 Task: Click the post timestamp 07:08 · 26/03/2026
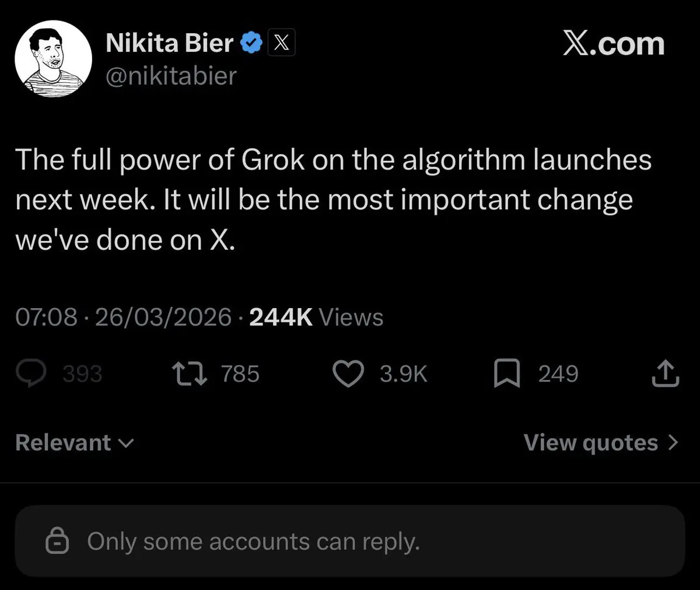[x=123, y=317]
